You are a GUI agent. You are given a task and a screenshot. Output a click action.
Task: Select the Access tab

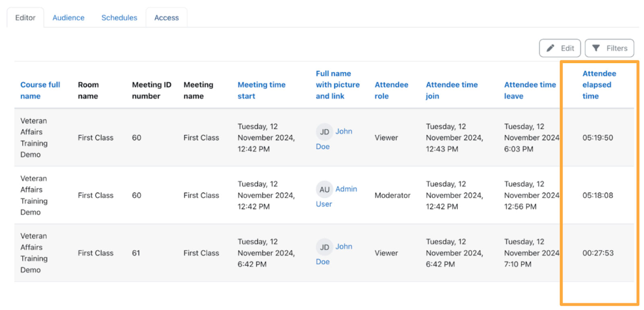tap(166, 18)
